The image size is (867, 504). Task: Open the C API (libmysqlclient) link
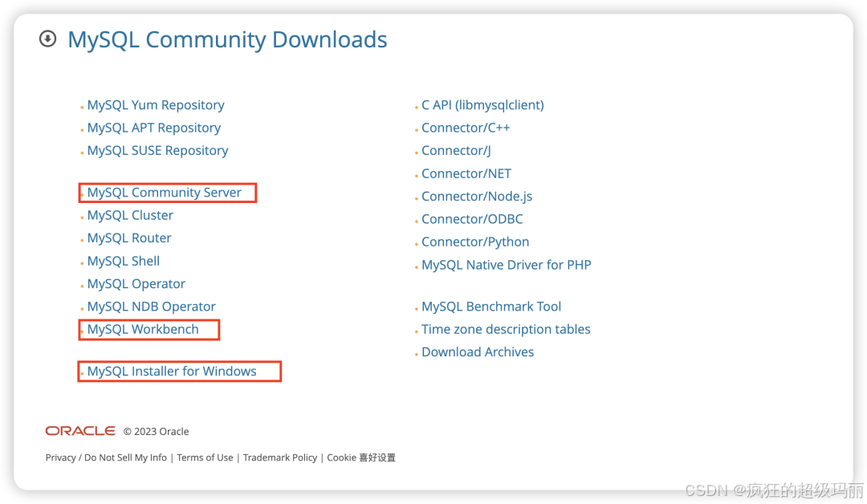[x=482, y=105]
